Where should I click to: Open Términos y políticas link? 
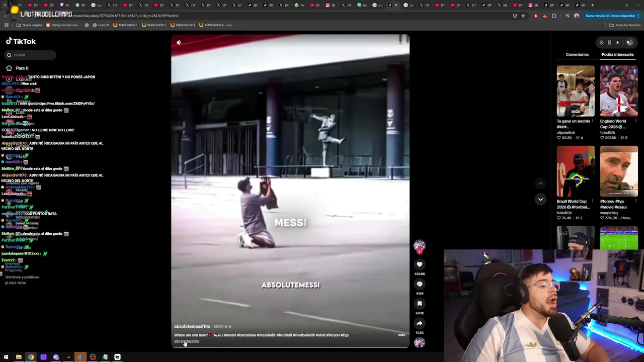point(22,277)
